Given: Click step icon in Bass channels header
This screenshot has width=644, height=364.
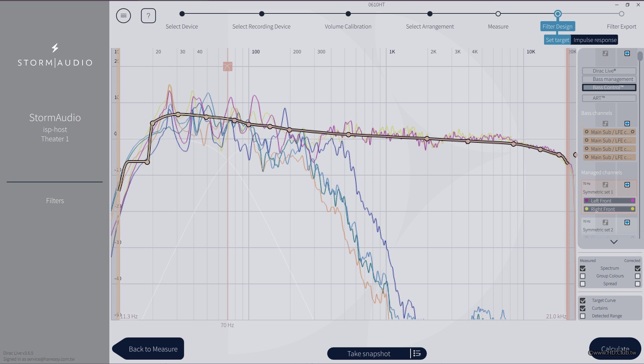Looking at the screenshot, I should coord(605,124).
